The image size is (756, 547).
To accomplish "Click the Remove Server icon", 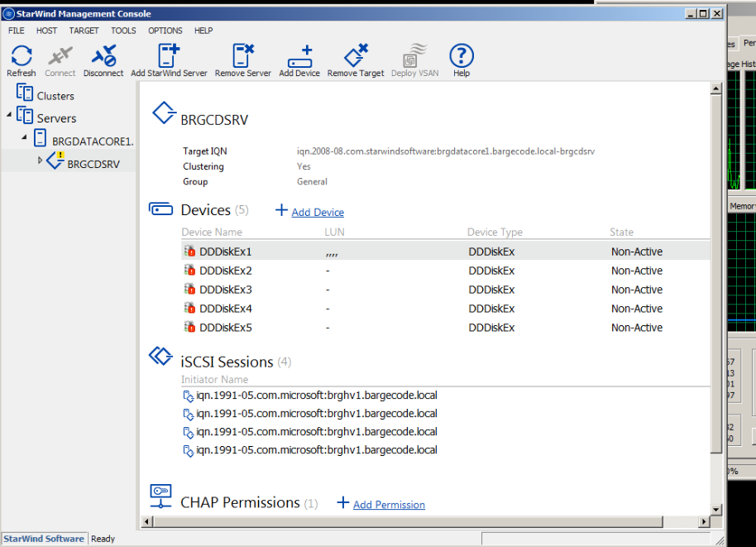I will tap(243, 55).
